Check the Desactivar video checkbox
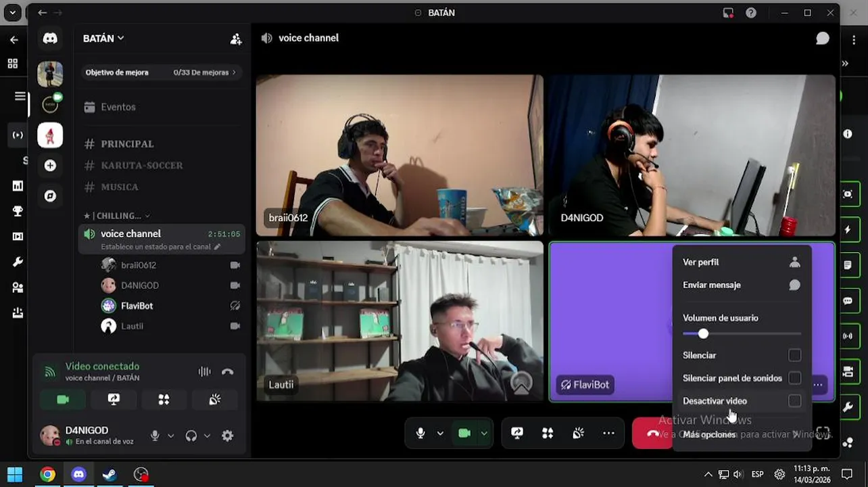This screenshot has width=868, height=487. (794, 401)
